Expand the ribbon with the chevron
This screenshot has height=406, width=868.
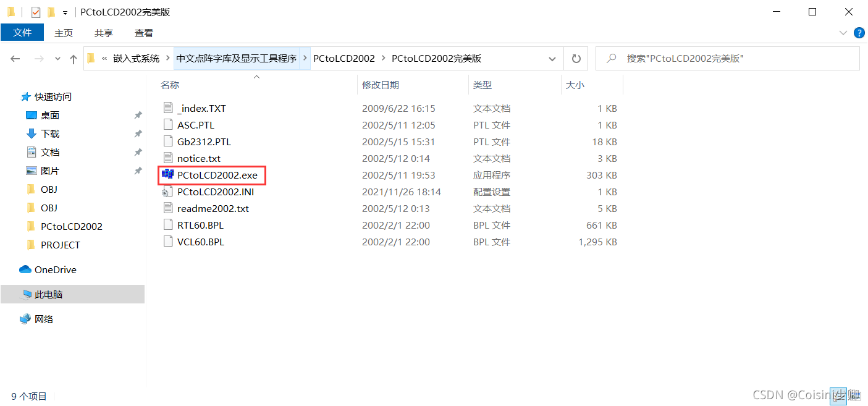(844, 33)
